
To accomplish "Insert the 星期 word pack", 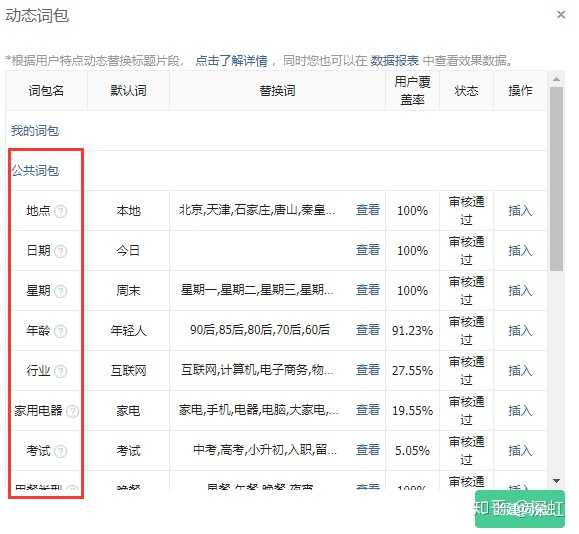I will 520,290.
